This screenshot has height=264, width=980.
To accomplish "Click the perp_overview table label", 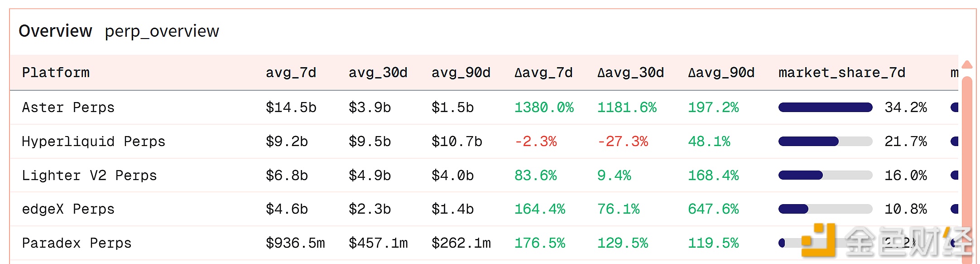I will [x=162, y=31].
